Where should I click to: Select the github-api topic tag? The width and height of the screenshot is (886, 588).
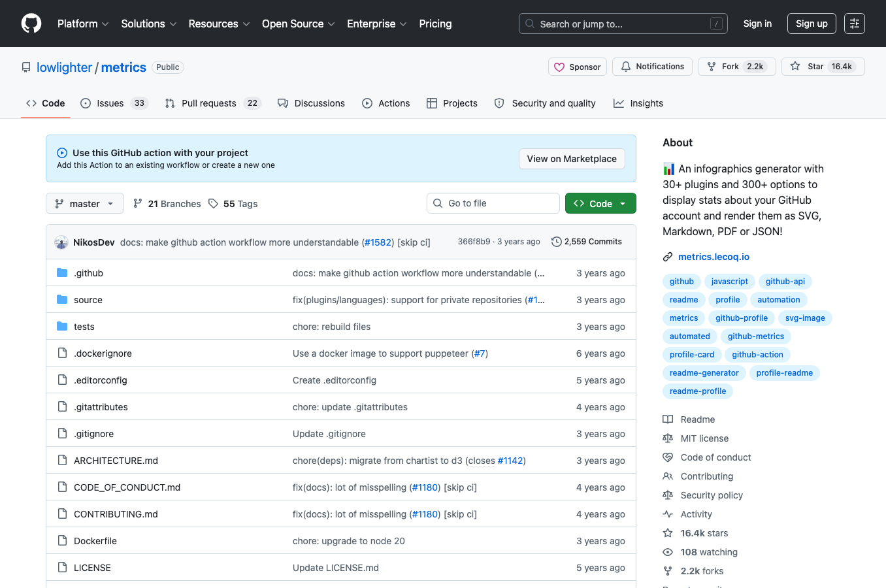click(785, 282)
